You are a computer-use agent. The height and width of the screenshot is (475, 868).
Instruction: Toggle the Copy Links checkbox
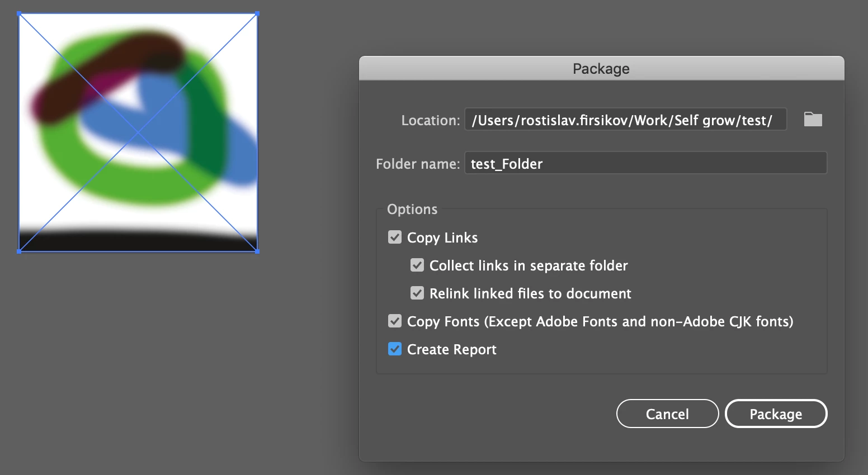pos(395,237)
